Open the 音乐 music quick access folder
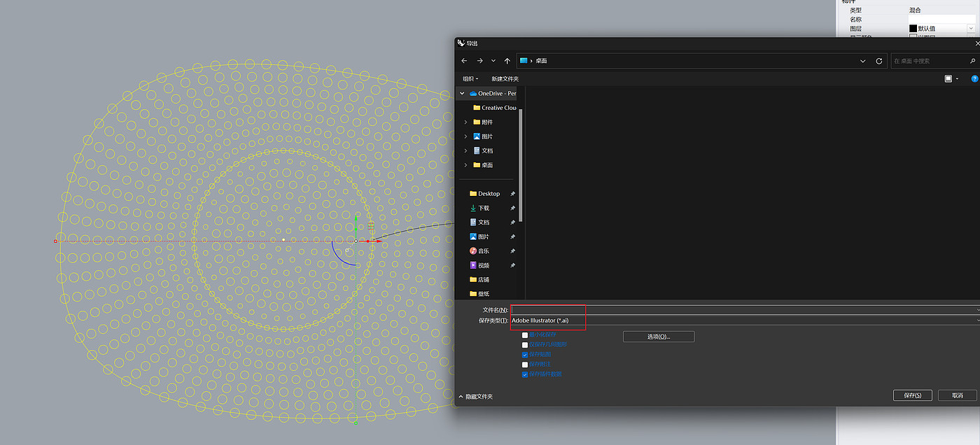 [484, 250]
